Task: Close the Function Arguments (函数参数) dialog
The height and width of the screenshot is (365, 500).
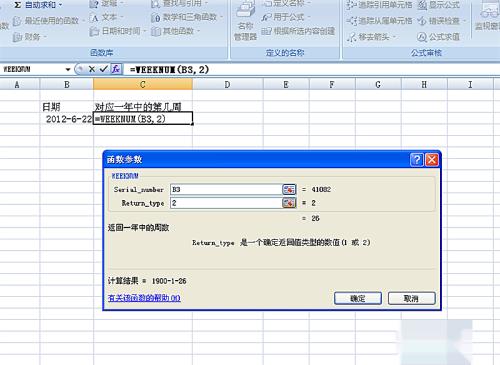Action: coord(432,160)
